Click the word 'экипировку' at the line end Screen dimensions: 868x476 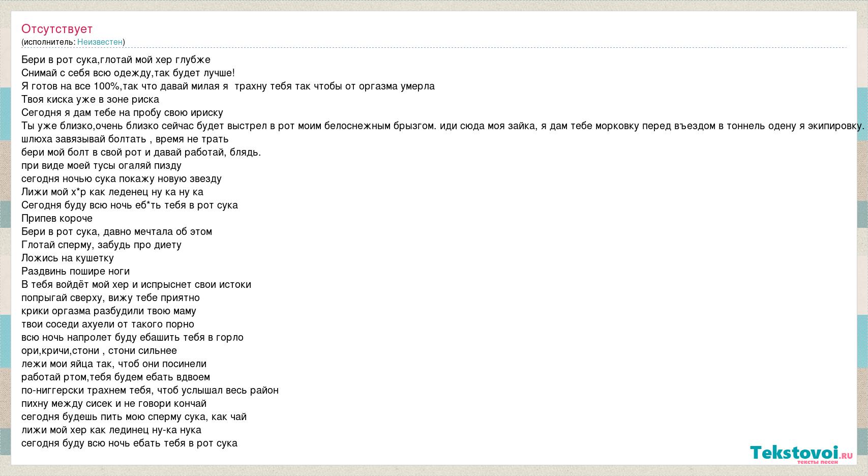pyautogui.click(x=836, y=126)
